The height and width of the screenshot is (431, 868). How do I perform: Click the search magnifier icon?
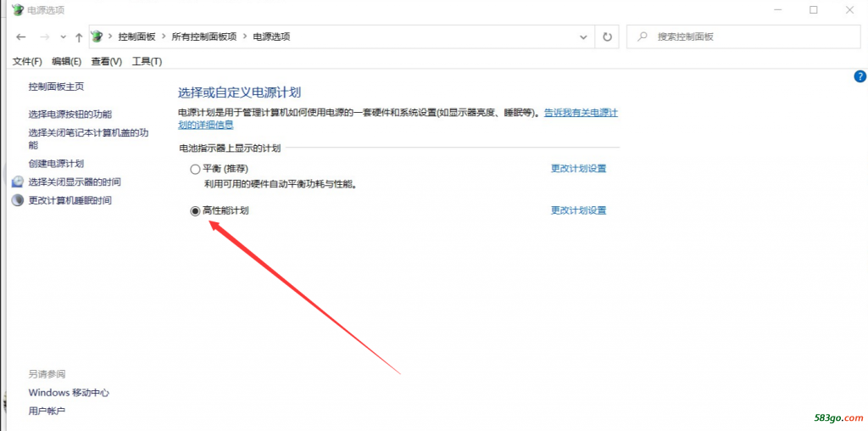(643, 37)
